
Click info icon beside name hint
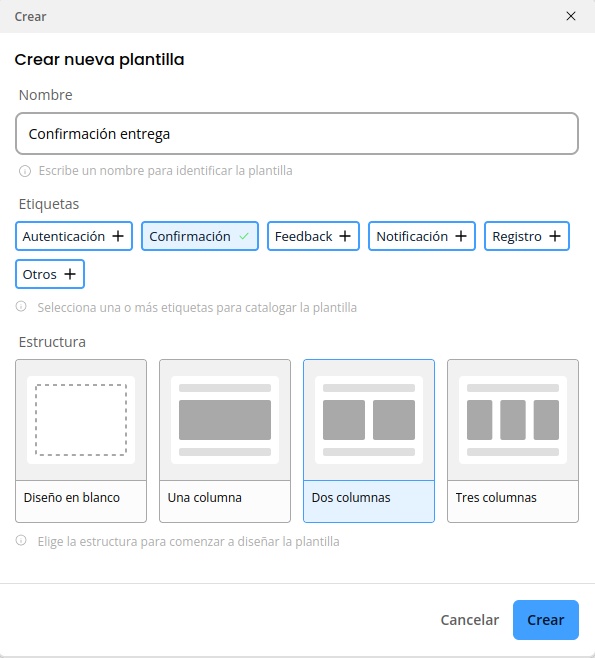point(25,171)
